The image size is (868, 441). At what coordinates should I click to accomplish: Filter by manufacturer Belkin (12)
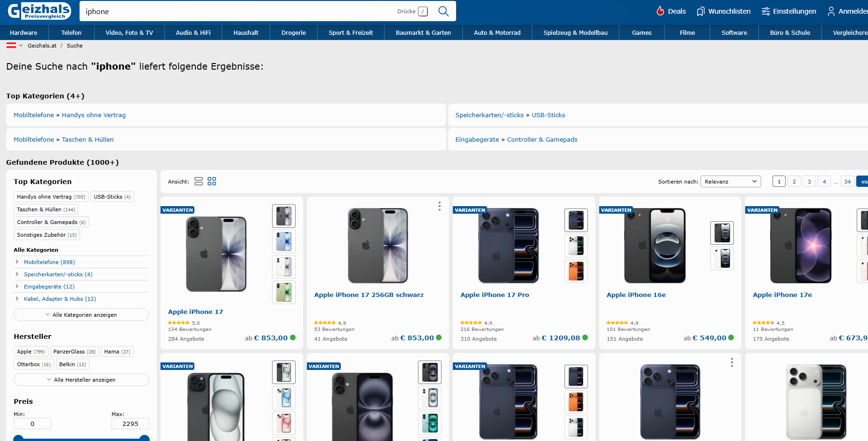click(x=72, y=364)
